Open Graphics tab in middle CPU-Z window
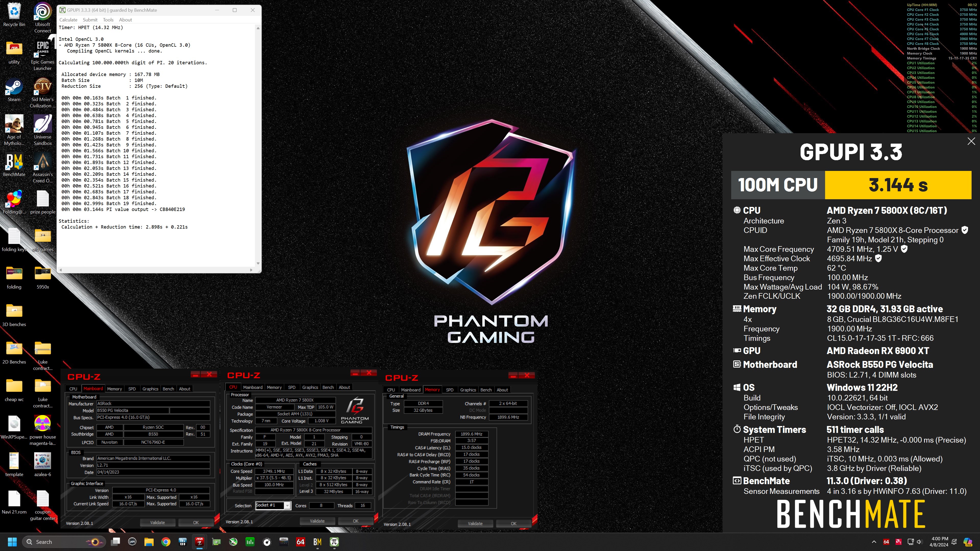Viewport: 980px width, 551px height. [310, 387]
